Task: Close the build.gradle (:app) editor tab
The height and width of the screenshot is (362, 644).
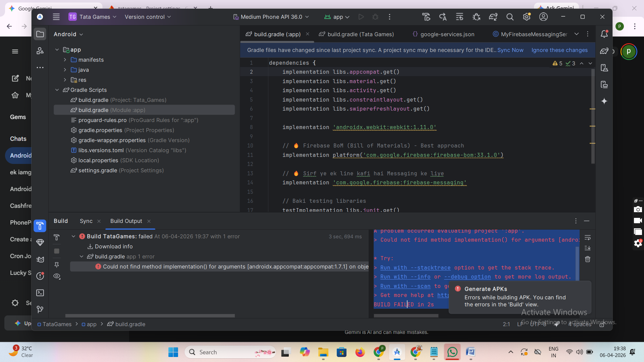Action: (x=308, y=34)
